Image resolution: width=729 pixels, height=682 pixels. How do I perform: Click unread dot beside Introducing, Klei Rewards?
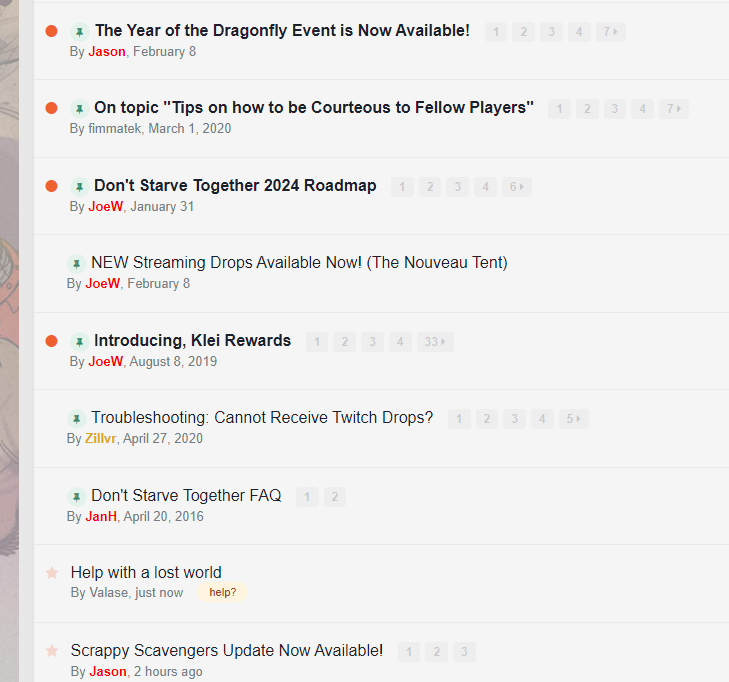point(52,341)
